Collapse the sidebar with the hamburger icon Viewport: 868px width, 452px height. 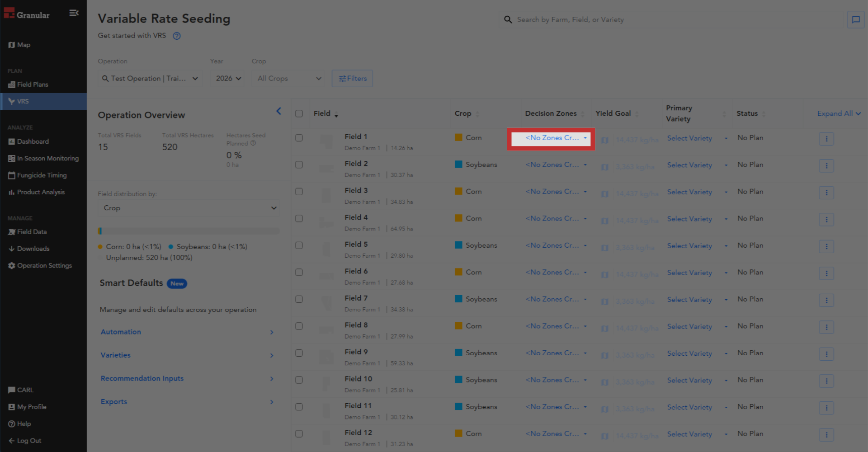click(x=74, y=13)
